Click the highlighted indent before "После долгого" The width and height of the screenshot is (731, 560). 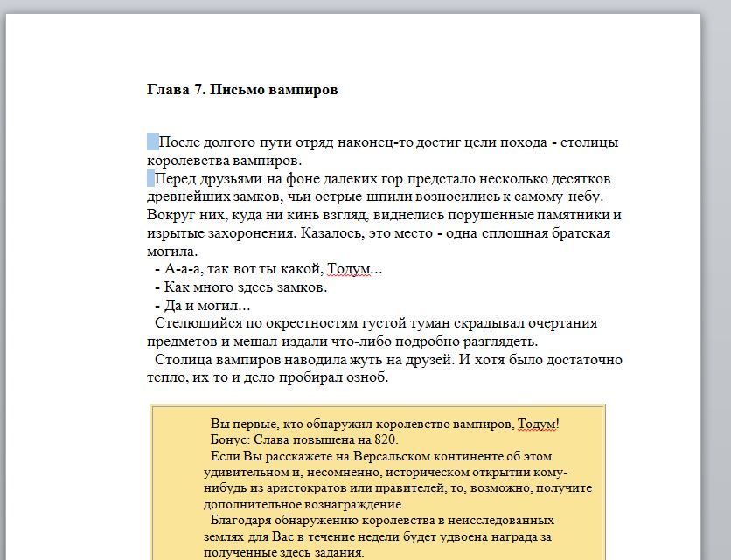(x=153, y=142)
